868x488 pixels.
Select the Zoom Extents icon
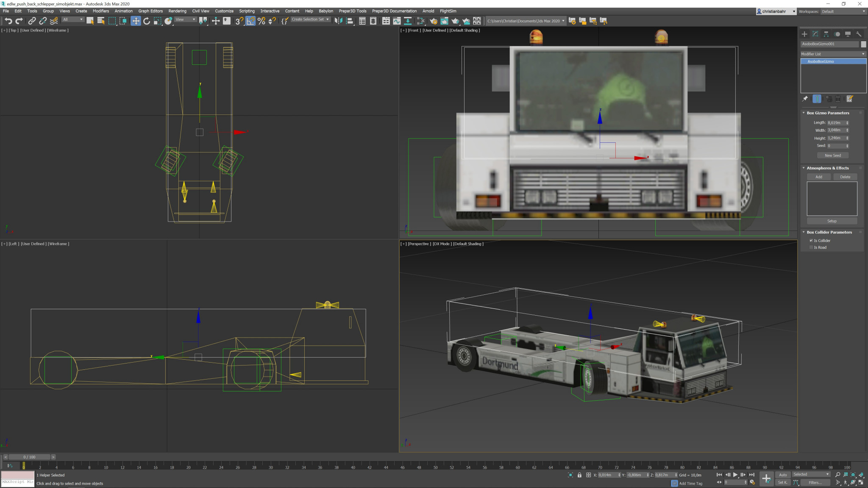pos(854,474)
